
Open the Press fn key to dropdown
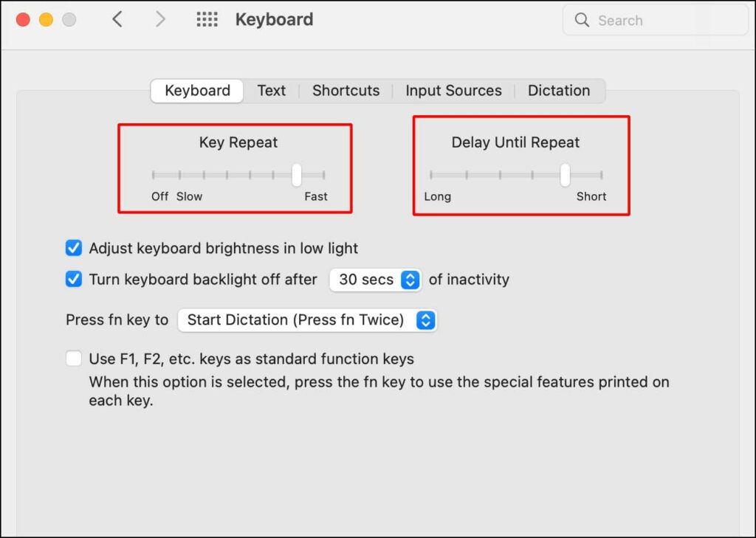pyautogui.click(x=307, y=320)
